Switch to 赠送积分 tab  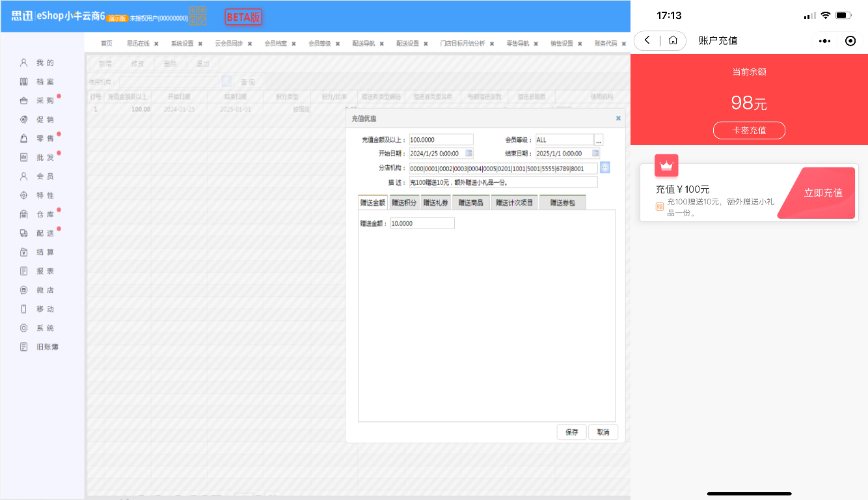click(x=405, y=202)
